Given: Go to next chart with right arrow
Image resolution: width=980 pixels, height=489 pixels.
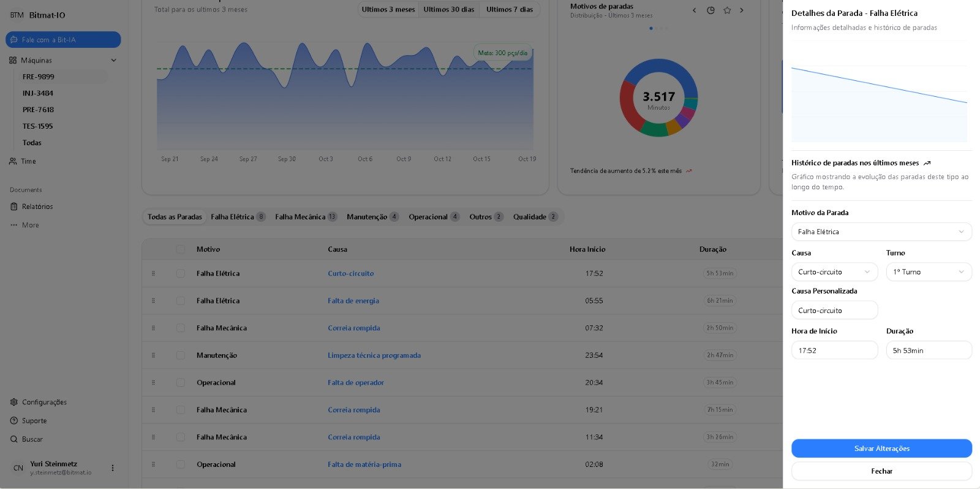Looking at the screenshot, I should [742, 10].
